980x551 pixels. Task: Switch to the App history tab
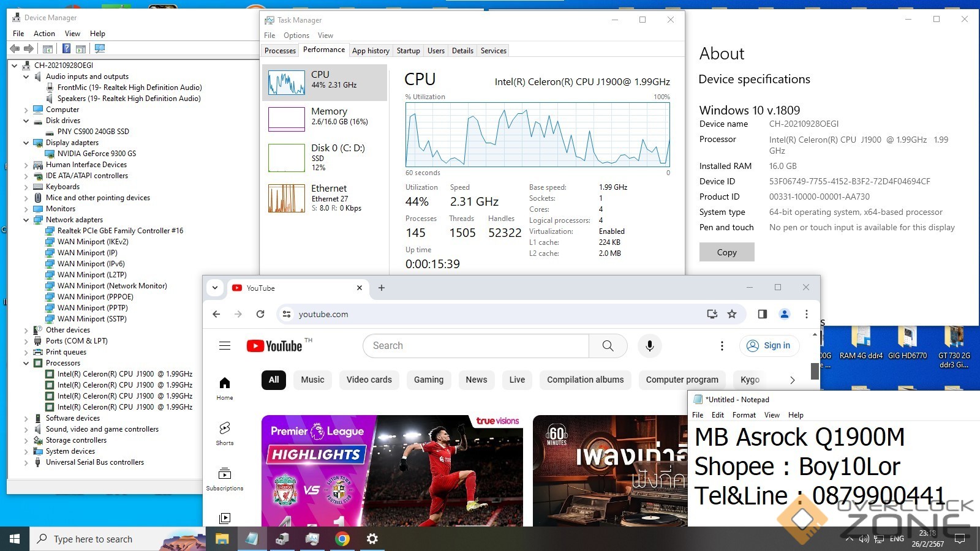371,51
